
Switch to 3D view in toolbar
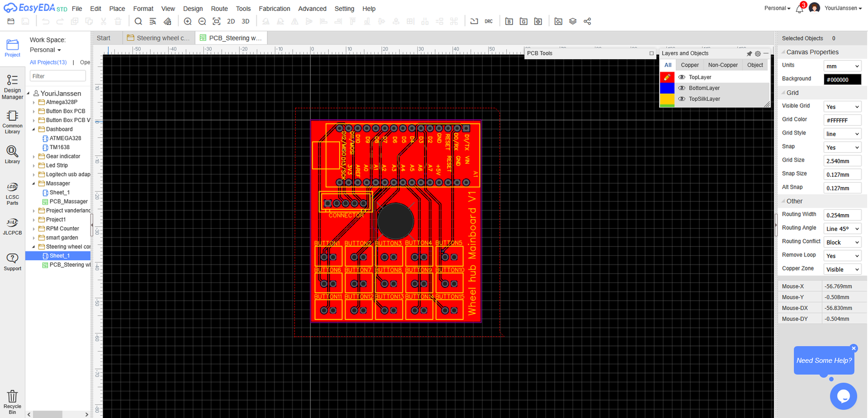click(245, 22)
